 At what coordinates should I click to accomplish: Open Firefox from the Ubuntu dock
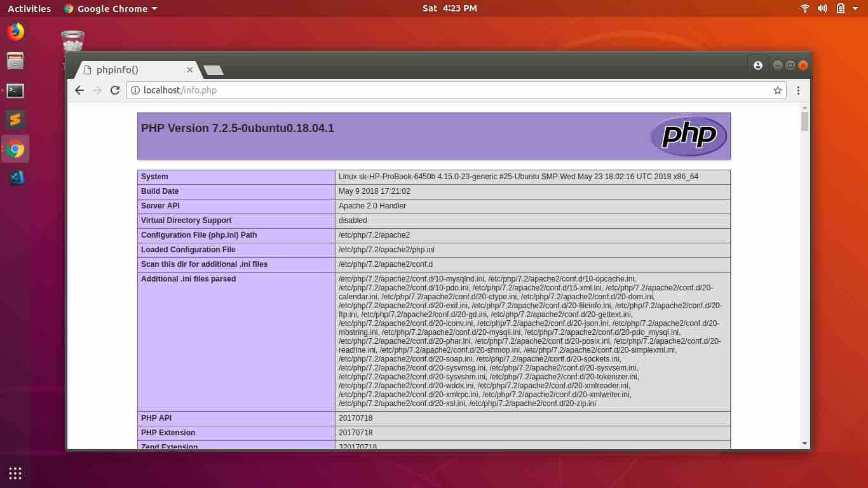coord(15,31)
